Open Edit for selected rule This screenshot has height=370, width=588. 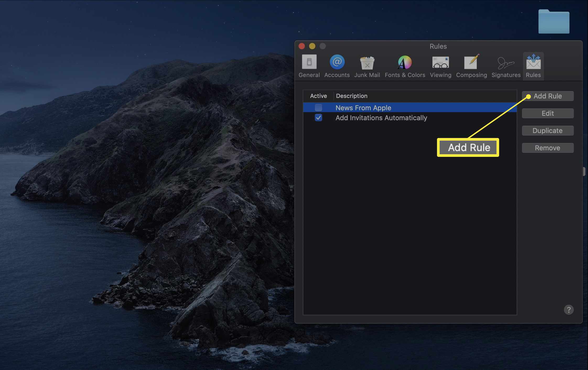[547, 113]
